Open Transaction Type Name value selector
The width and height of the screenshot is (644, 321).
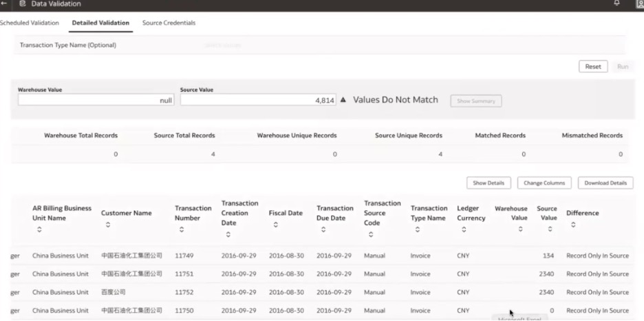coord(223,45)
